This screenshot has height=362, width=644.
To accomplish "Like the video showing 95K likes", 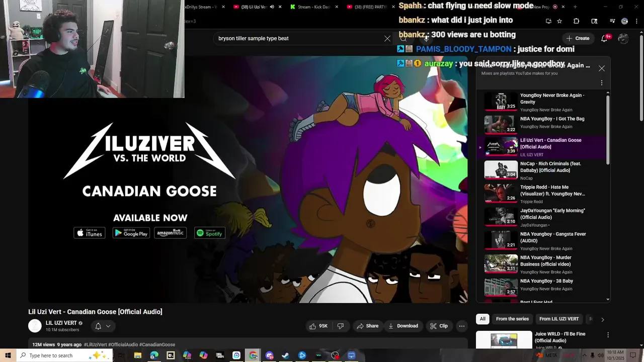I will click(x=318, y=326).
